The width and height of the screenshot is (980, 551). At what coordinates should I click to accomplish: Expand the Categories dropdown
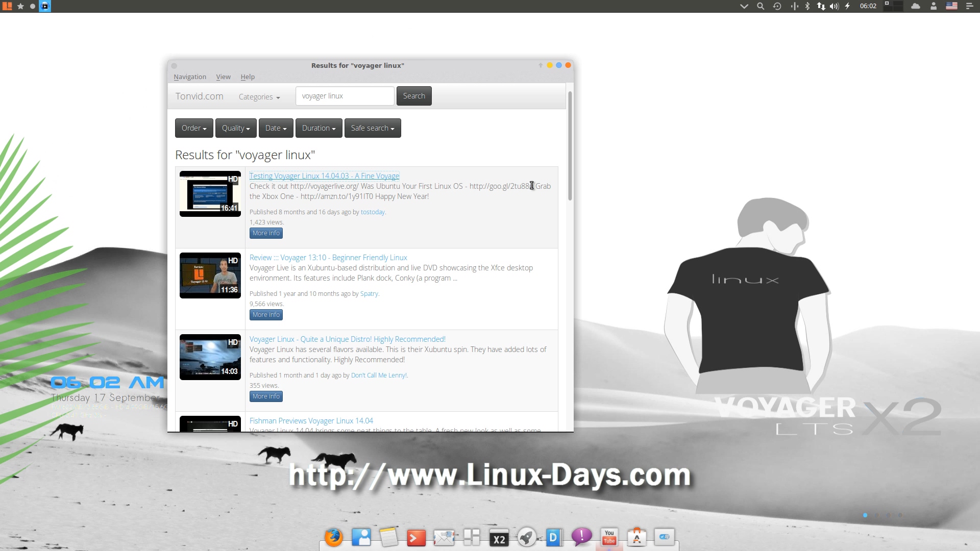point(259,96)
